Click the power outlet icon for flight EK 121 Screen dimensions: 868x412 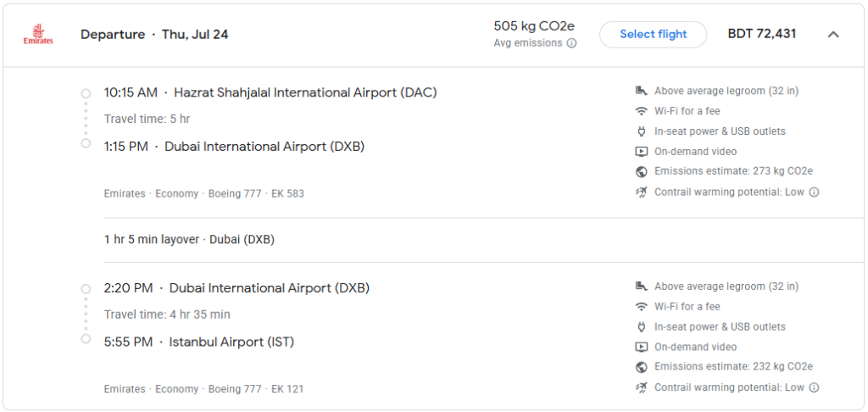pyautogui.click(x=642, y=326)
